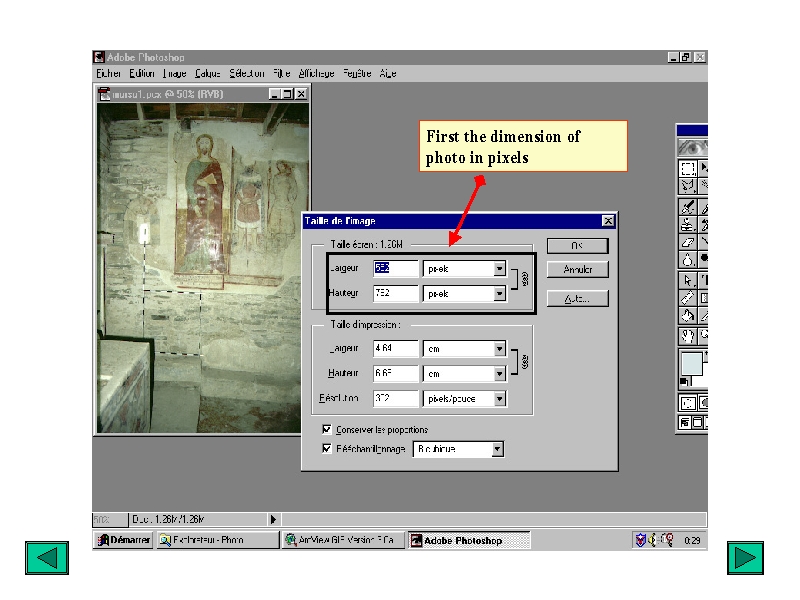The width and height of the screenshot is (800, 600).
Task: Open the Filtre menu
Action: [x=282, y=73]
